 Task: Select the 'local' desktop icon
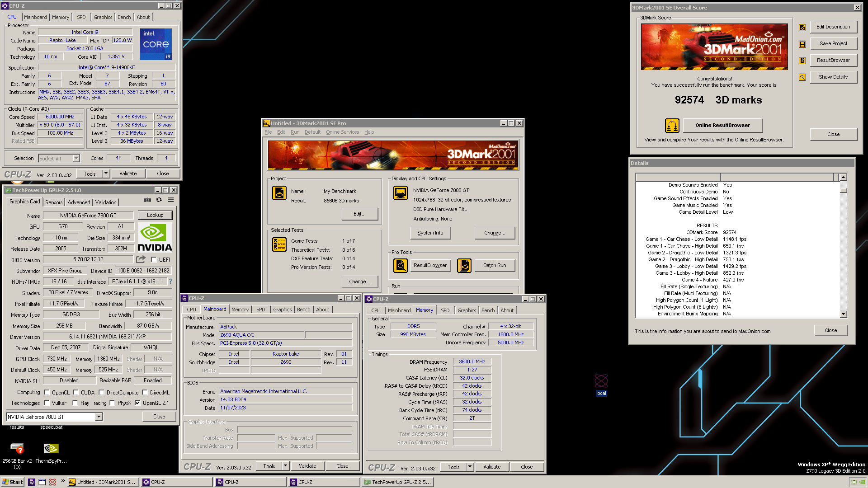click(x=601, y=385)
